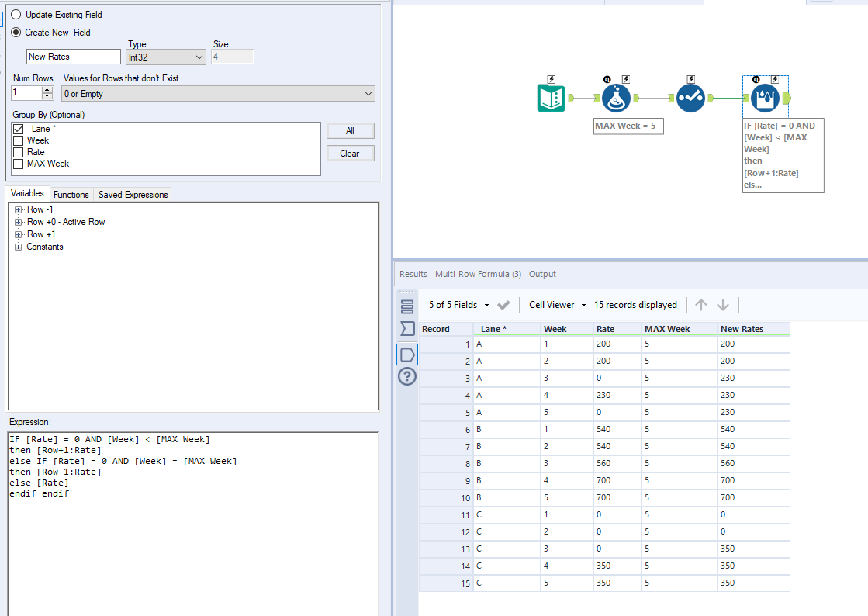868x616 pixels.
Task: Click inside the New Rates field name box
Action: 73,57
